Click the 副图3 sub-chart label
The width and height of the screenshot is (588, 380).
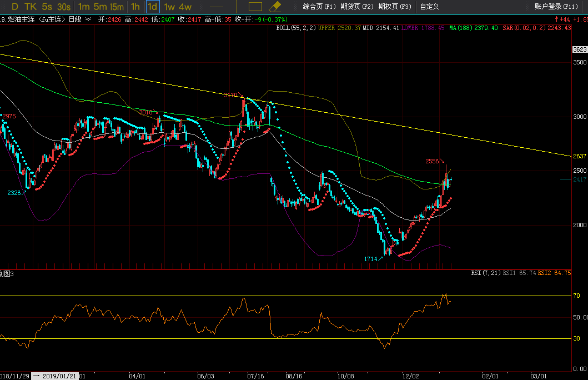point(7,274)
